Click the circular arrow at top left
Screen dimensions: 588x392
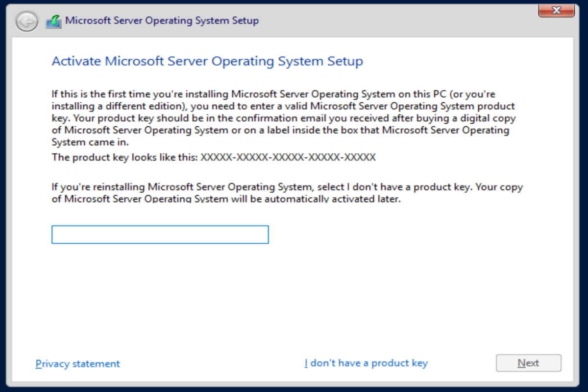[27, 21]
